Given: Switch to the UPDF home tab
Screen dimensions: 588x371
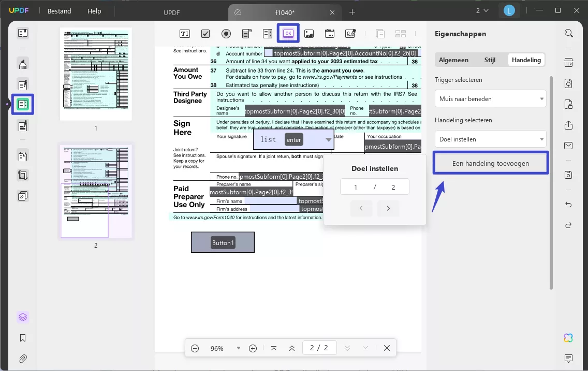Looking at the screenshot, I should click(x=172, y=12).
